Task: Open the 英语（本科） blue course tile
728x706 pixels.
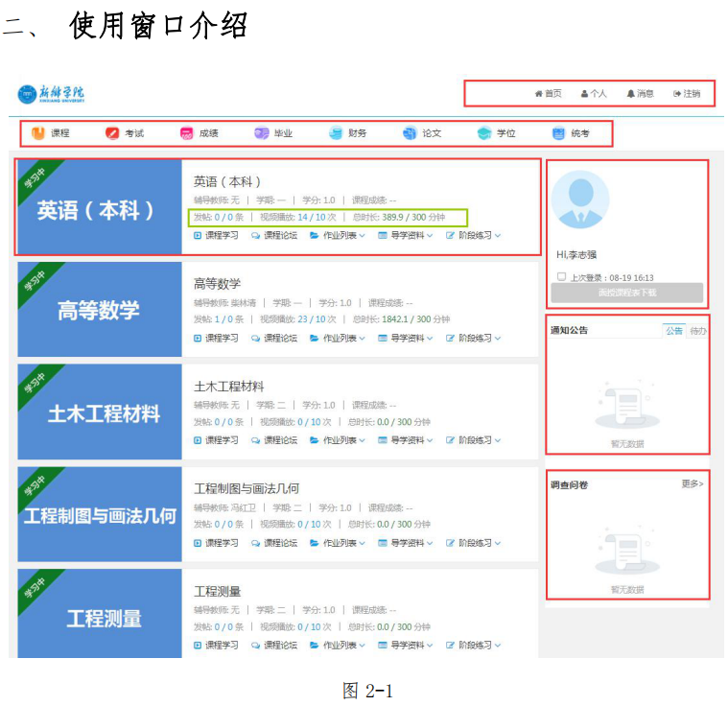Action: coord(100,207)
